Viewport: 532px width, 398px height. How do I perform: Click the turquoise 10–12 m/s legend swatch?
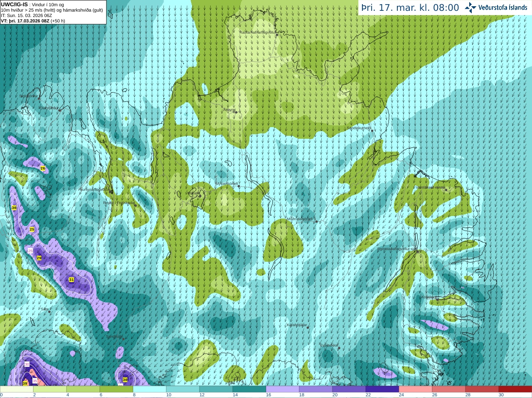point(183,389)
